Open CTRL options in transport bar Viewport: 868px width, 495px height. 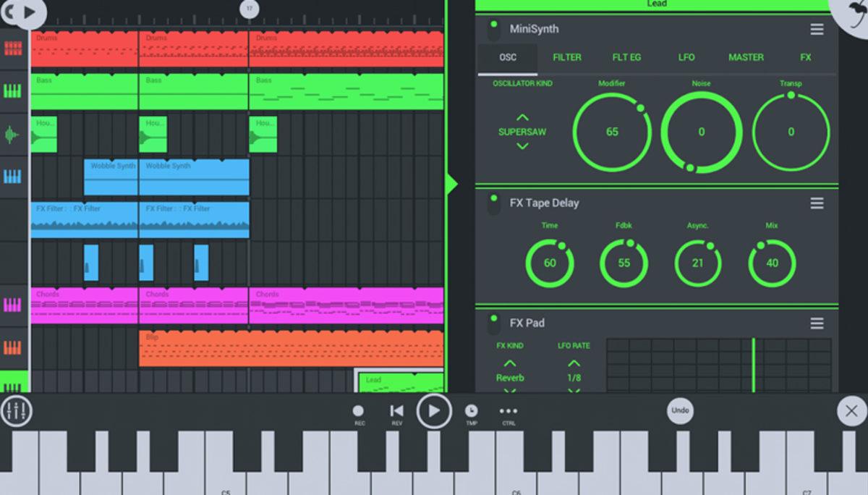point(507,410)
